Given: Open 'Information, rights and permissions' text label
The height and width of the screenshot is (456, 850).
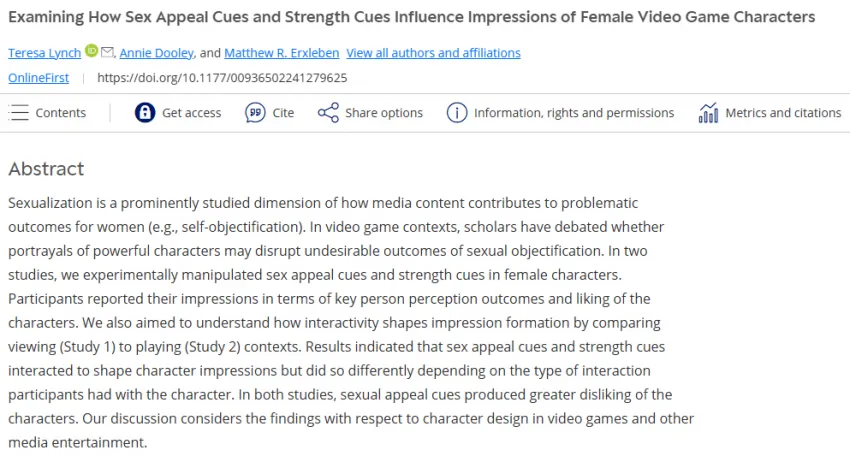Looking at the screenshot, I should coord(574,113).
